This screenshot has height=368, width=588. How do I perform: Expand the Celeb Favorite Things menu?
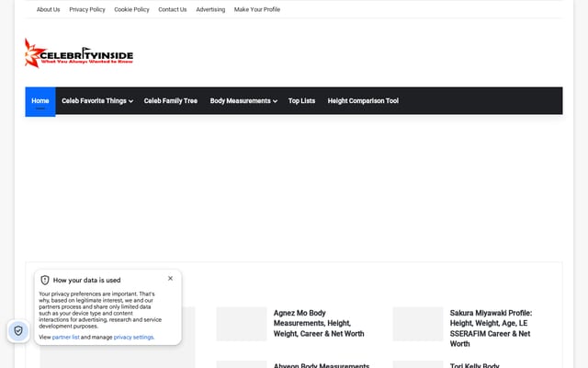(97, 100)
